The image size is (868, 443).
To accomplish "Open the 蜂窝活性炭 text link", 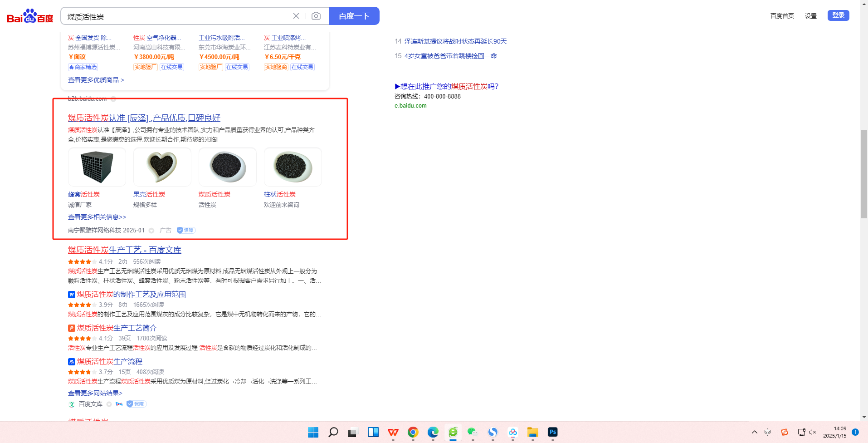I will tap(84, 194).
